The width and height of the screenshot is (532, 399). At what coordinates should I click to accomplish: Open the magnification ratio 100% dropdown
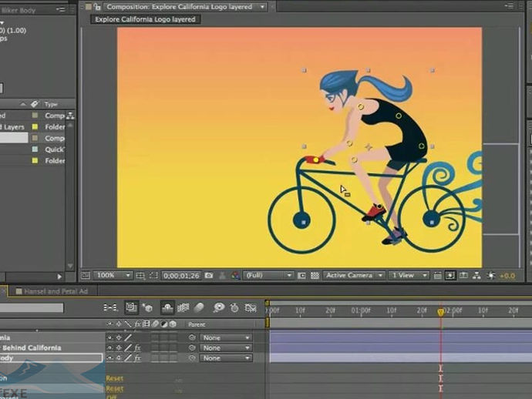113,275
